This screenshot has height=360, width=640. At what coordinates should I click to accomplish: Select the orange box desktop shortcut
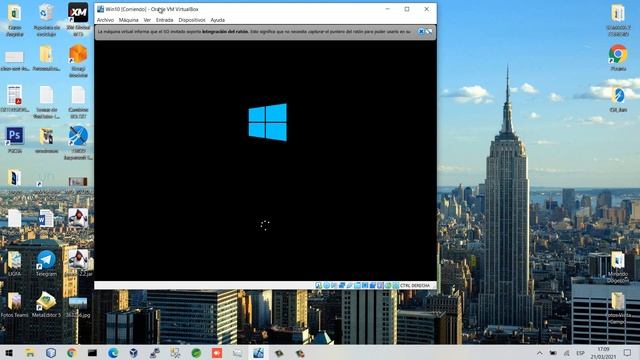coord(78,61)
